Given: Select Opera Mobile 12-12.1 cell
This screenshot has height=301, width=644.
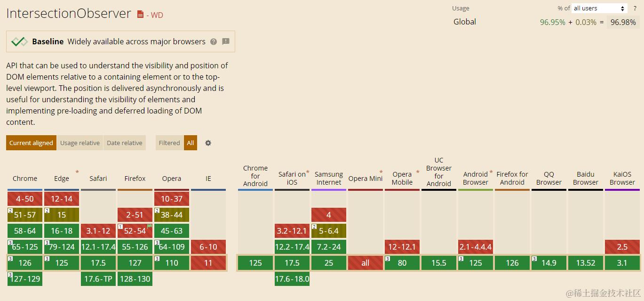Looking at the screenshot, I should [402, 247].
